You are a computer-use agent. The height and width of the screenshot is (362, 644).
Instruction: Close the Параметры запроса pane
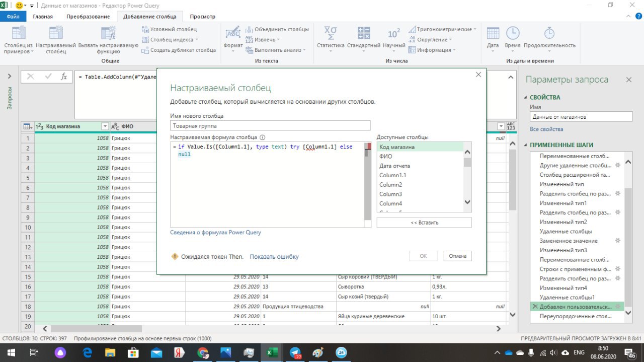pyautogui.click(x=628, y=80)
